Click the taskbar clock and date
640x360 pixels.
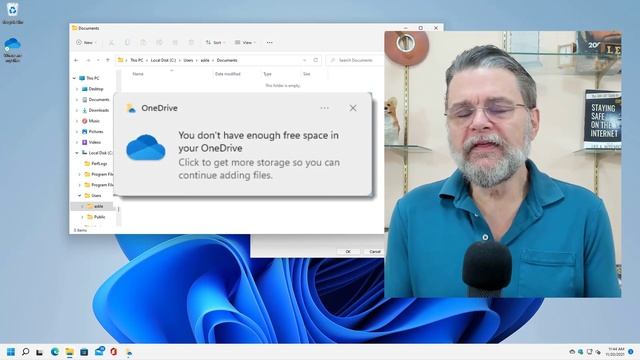[x=616, y=352]
